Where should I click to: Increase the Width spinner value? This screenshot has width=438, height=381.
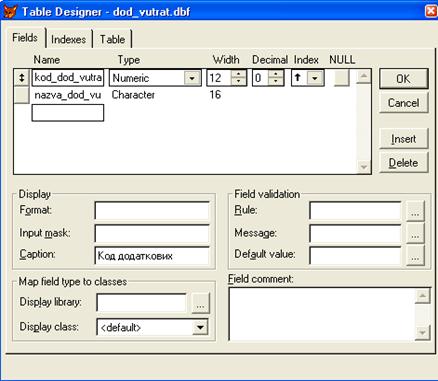(238, 74)
